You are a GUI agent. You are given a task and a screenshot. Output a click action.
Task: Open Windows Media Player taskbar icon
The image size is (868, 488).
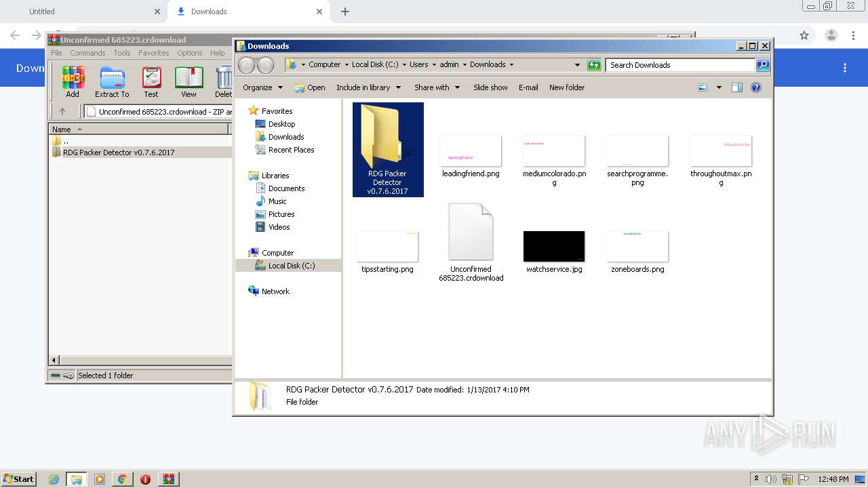(100, 479)
